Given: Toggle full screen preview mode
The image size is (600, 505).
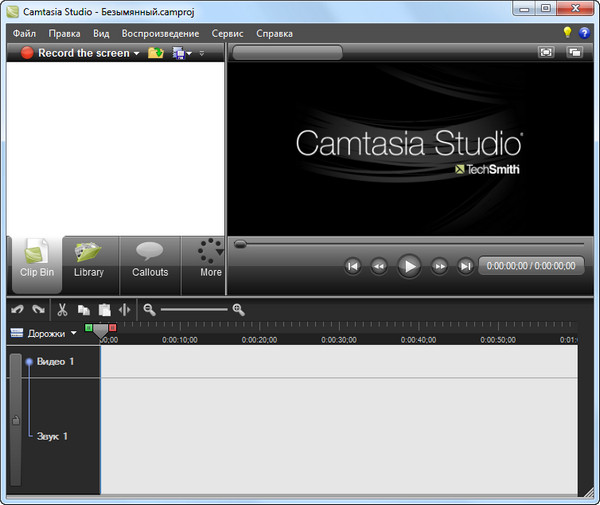Looking at the screenshot, I should click(x=546, y=52).
